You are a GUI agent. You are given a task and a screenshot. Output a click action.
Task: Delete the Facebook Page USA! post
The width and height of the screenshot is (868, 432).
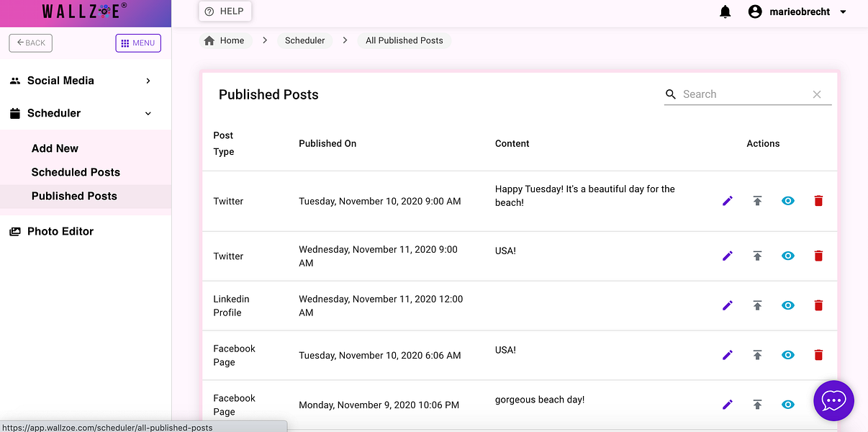coord(818,355)
